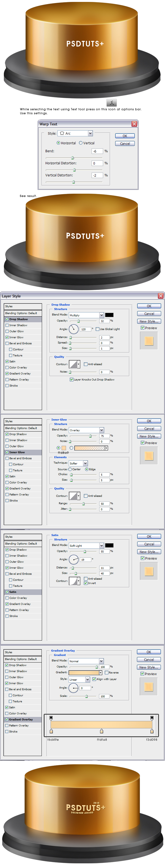Open the Warp Text Style dropdown showing Arc
This screenshot has height=868, width=165.
tap(75, 133)
